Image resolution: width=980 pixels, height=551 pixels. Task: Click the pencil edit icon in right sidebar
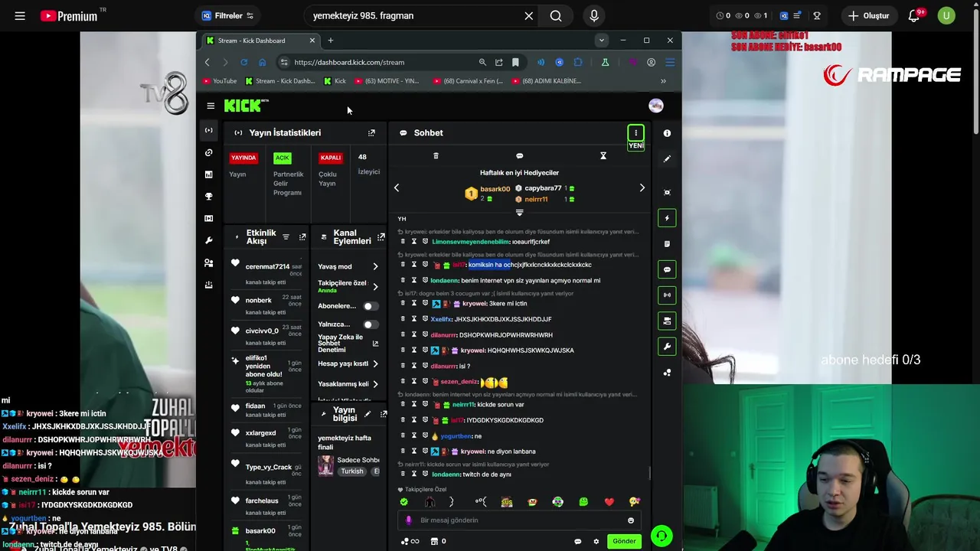(x=667, y=158)
